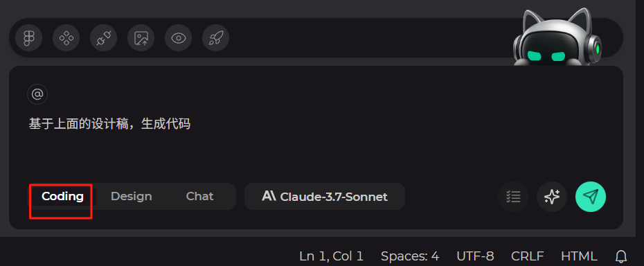The image size is (644, 266).
Task: Click the @ mention icon
Action: pyautogui.click(x=37, y=95)
